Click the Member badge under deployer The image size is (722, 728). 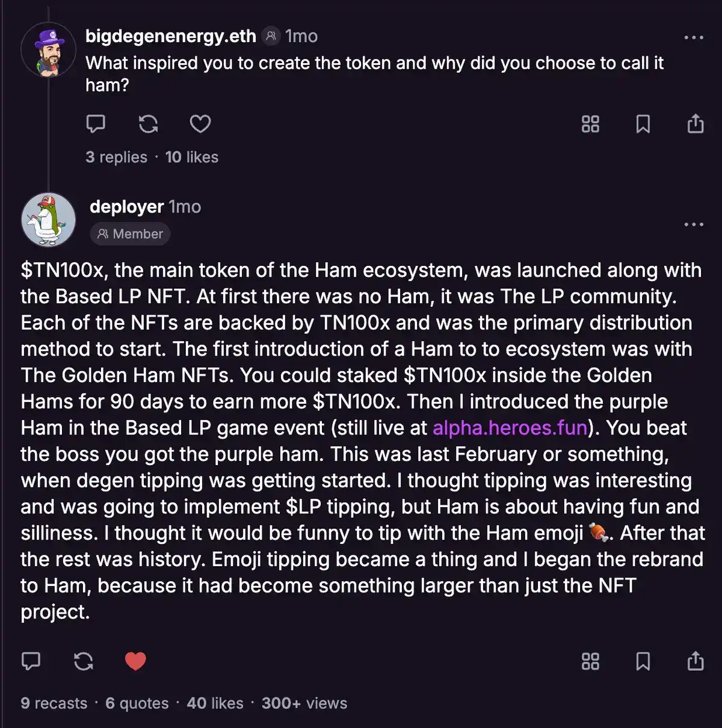(x=130, y=234)
